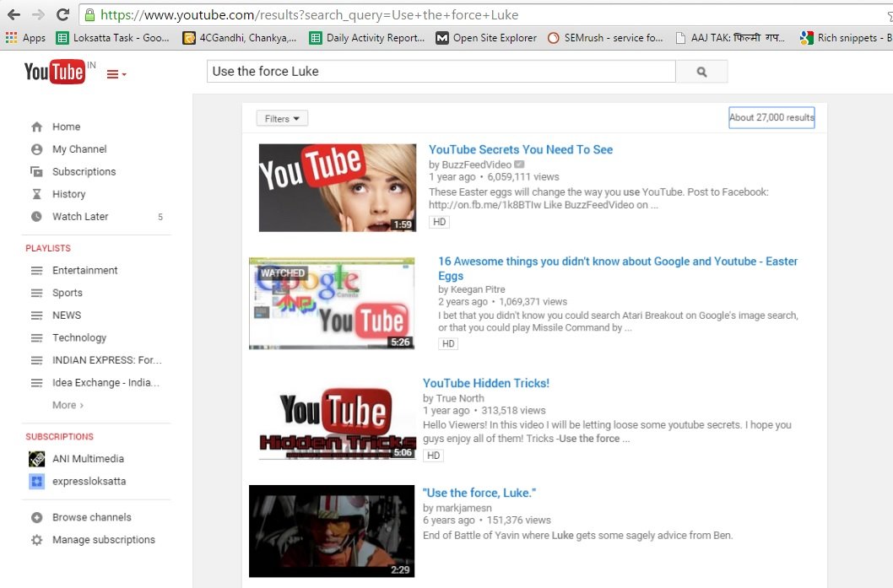
Task: Reload the page with the refresh icon
Action: click(62, 15)
